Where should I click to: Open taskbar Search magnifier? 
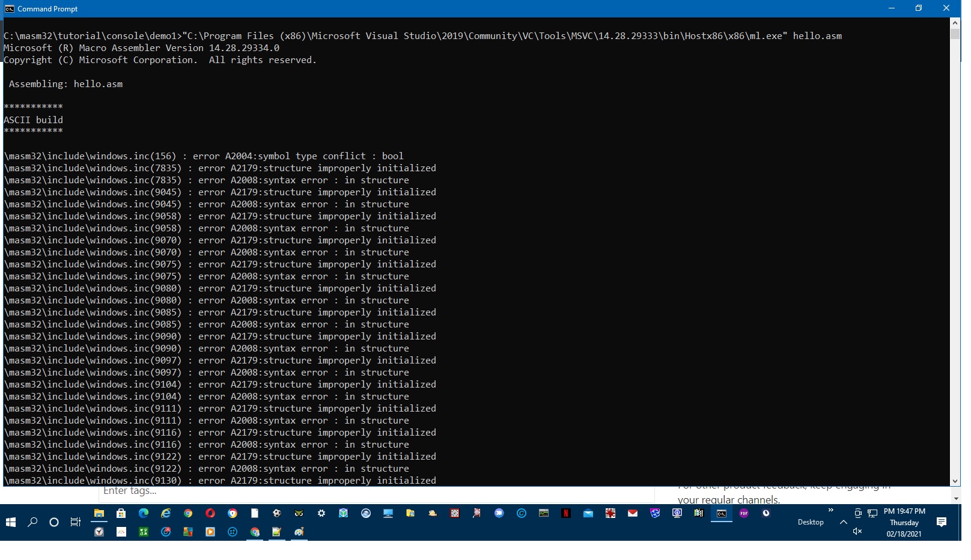click(x=32, y=522)
